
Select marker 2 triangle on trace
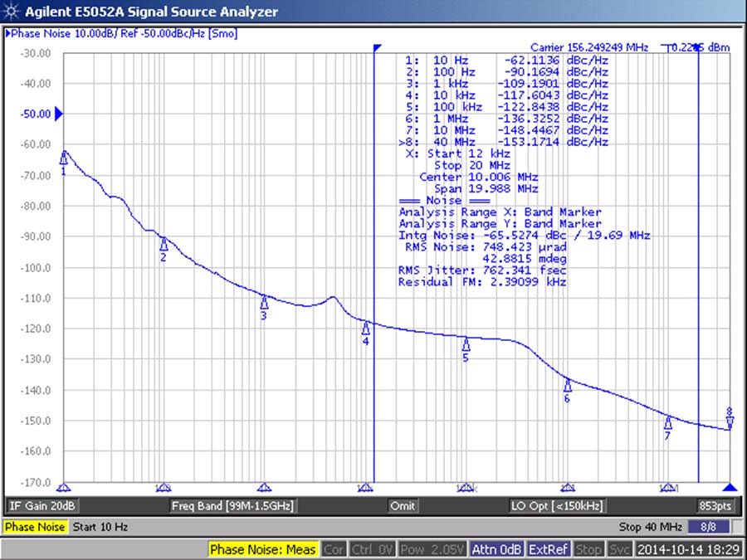[164, 244]
